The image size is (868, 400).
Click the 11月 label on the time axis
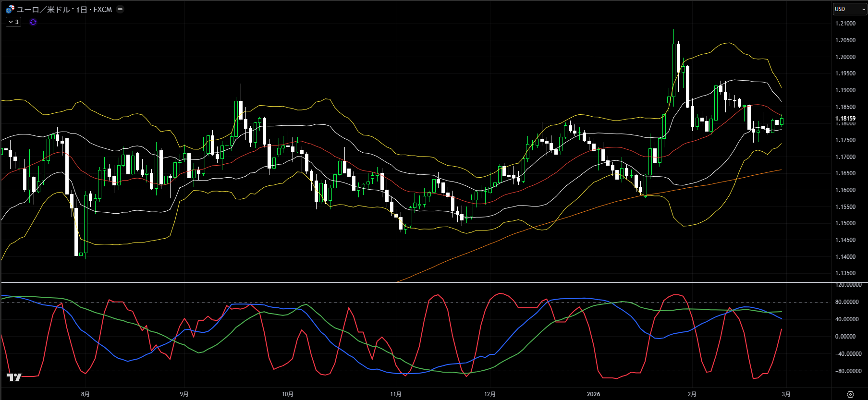pyautogui.click(x=395, y=394)
